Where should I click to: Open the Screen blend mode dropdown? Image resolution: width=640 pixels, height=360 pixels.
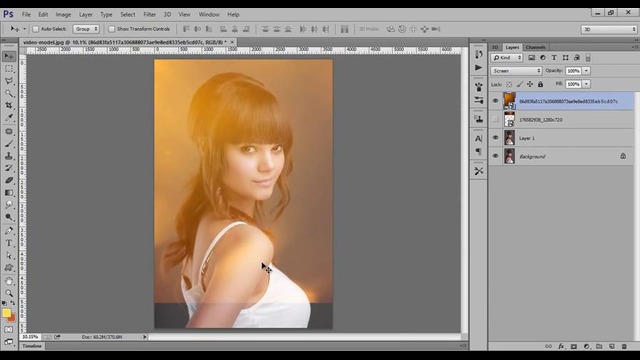(x=516, y=71)
